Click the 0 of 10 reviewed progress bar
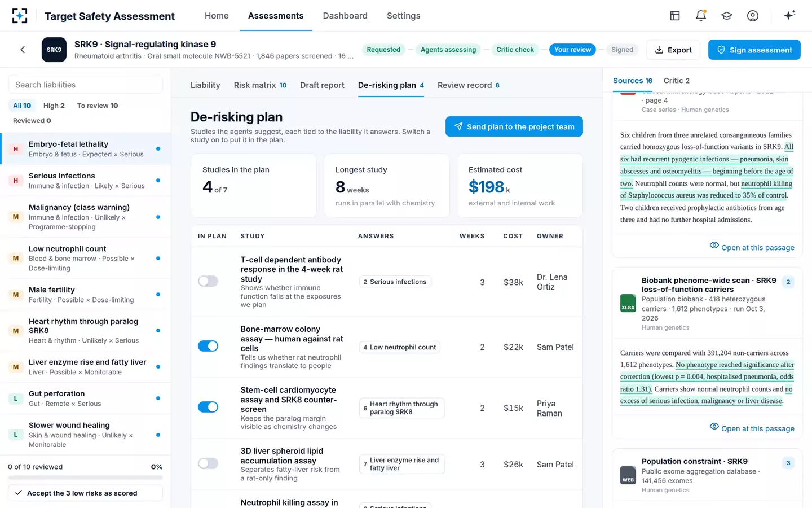The image size is (812, 508). point(86,478)
